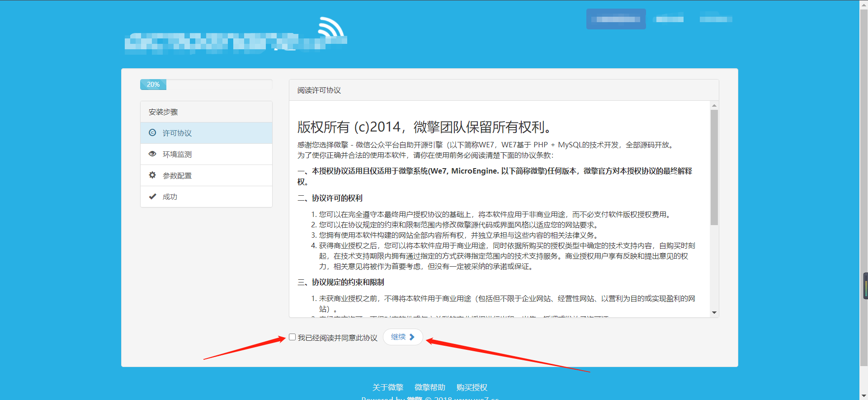Open the 微擎帮助 footer link
The image size is (868, 400).
(430, 387)
